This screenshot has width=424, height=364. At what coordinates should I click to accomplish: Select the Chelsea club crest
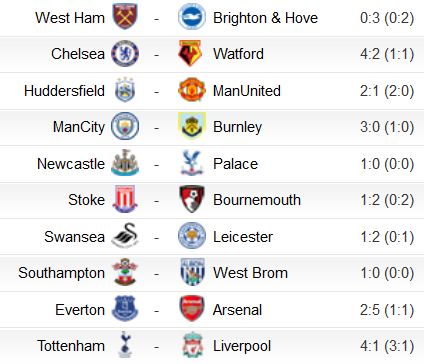125,54
